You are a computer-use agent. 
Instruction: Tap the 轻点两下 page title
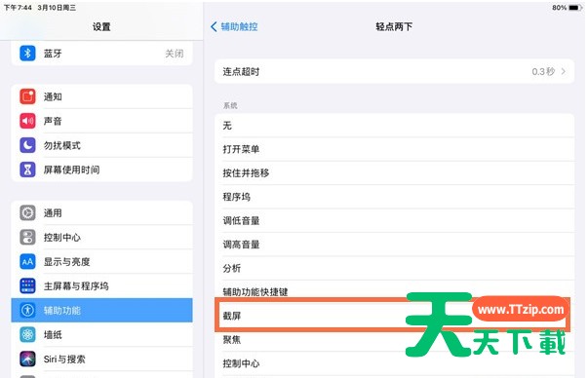point(394,26)
